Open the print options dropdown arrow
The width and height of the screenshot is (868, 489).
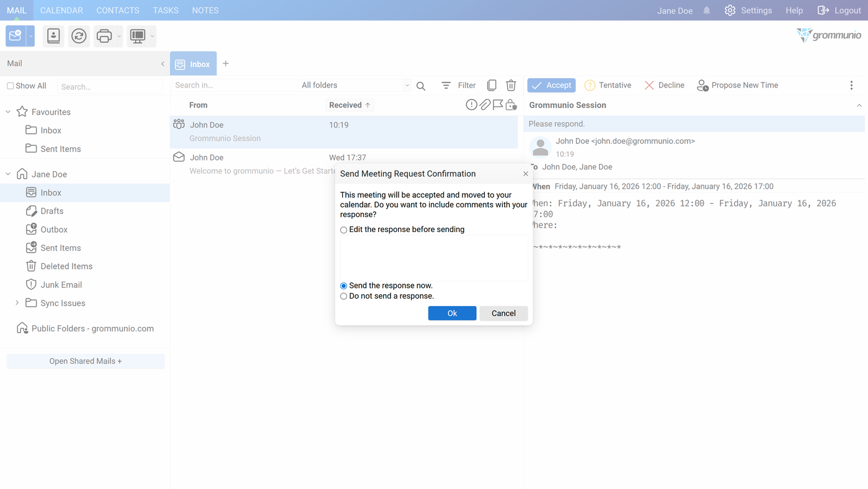[119, 36]
